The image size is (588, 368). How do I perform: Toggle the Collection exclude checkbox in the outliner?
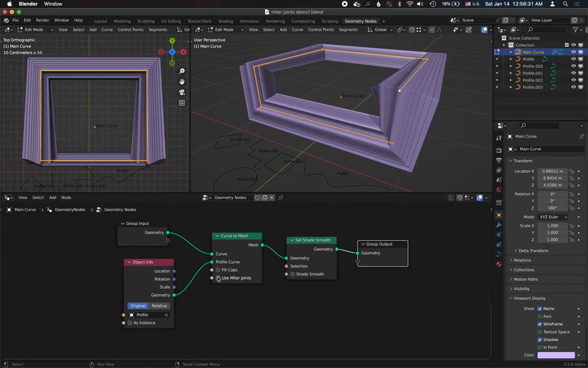pyautogui.click(x=567, y=45)
